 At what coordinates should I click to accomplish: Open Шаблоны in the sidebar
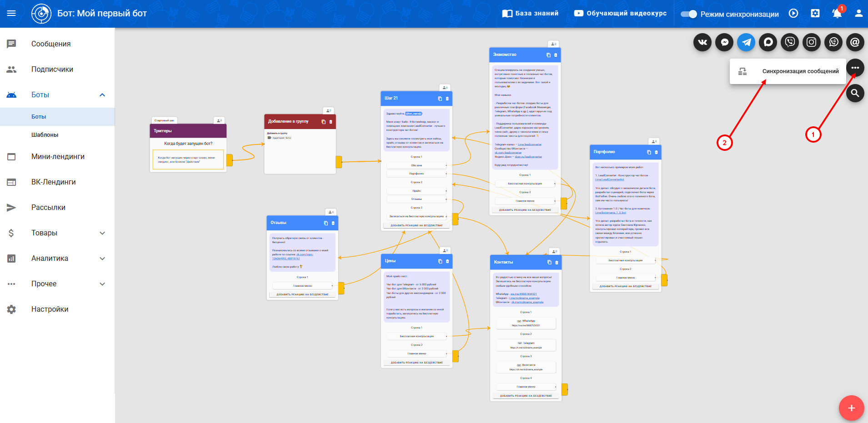point(45,135)
